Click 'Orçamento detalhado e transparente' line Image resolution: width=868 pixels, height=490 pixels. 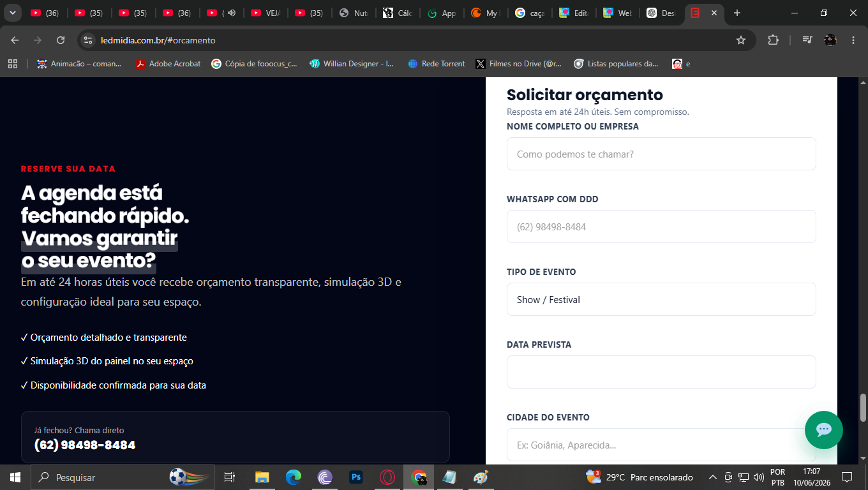tap(103, 338)
